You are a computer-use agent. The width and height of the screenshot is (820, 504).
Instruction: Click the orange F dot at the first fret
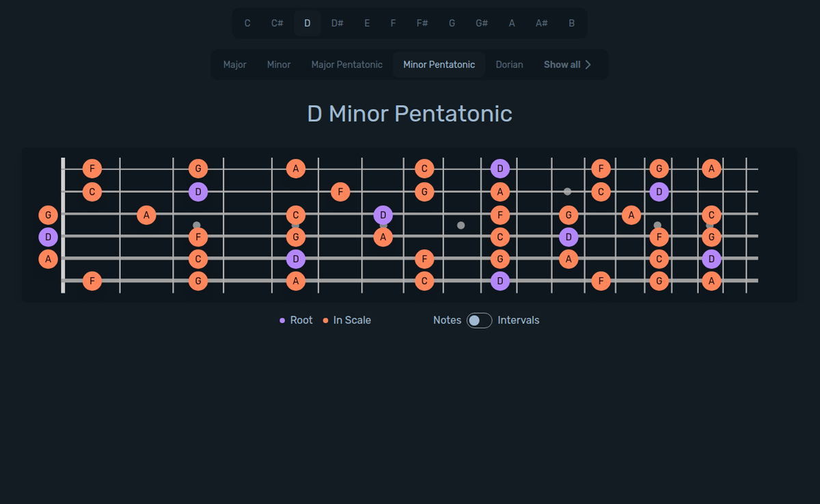click(x=92, y=168)
